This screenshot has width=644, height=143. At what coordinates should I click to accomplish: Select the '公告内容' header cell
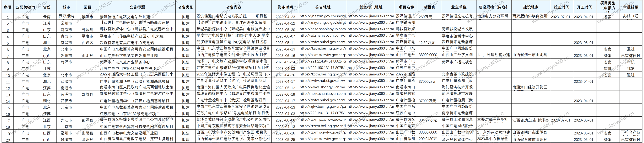[x=234, y=7]
